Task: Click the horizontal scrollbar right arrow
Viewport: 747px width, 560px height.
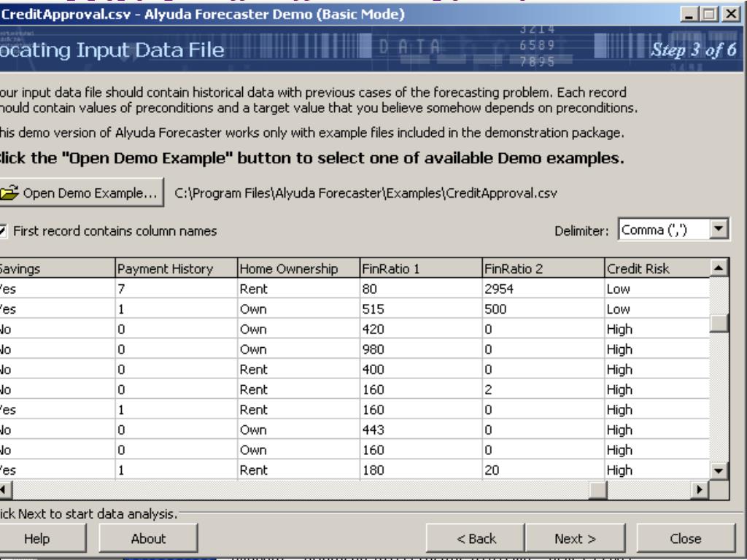Action: pyautogui.click(x=700, y=489)
